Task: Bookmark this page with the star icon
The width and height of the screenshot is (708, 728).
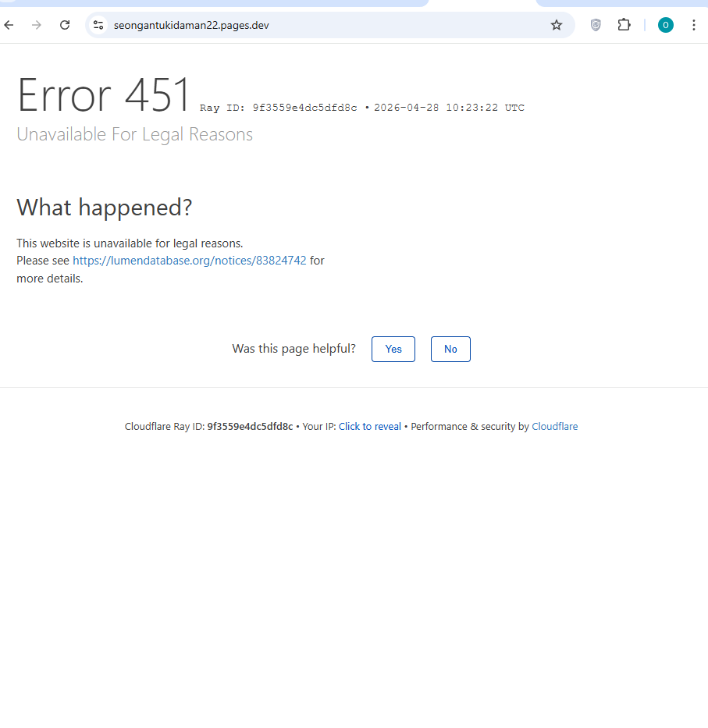Action: [556, 25]
